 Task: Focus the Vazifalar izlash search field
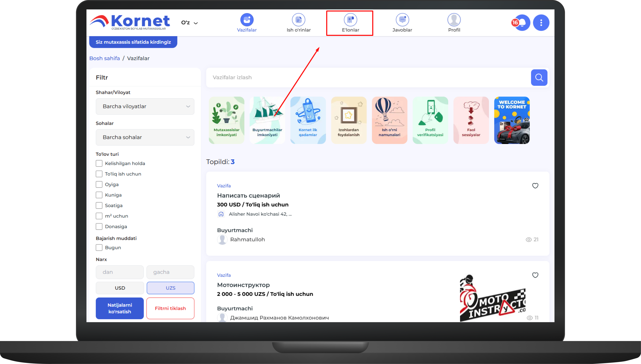coord(368,78)
